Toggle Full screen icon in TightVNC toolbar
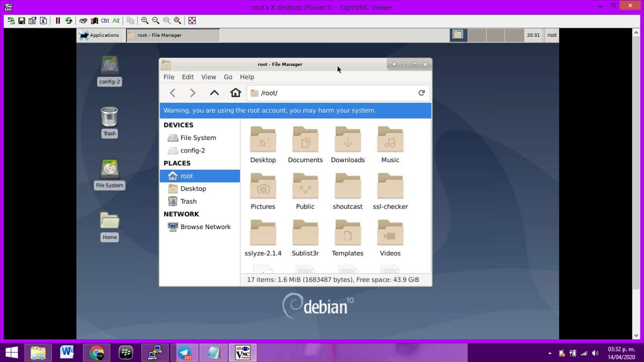Image resolution: width=644 pixels, height=362 pixels. [x=192, y=21]
